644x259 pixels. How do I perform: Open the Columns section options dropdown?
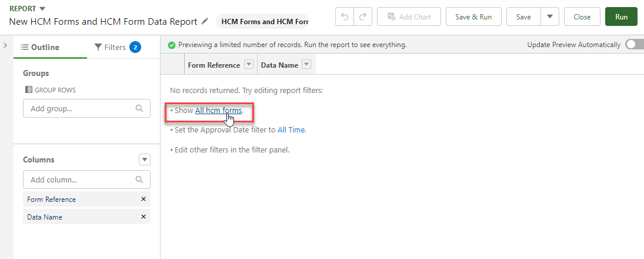145,160
